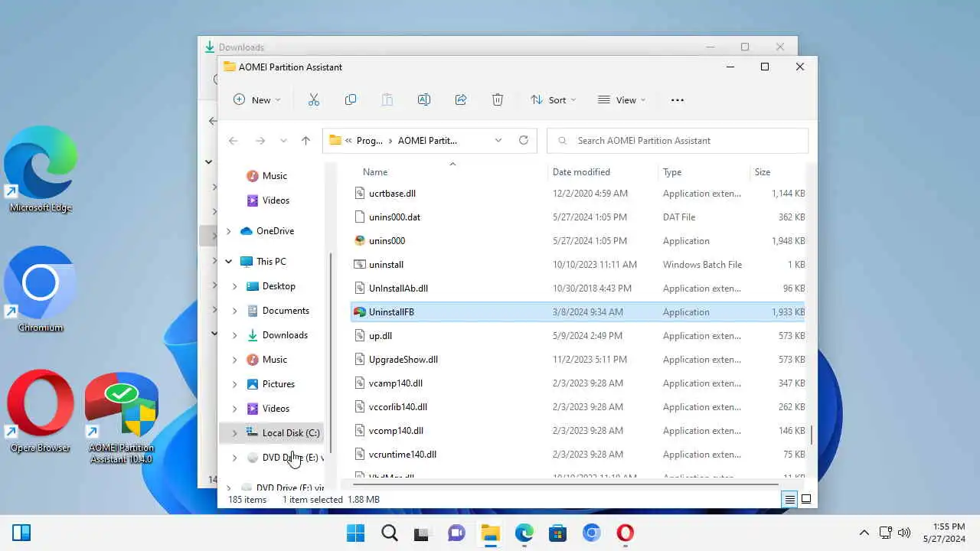Click the Cut scissors icon in toolbar

[x=314, y=99]
